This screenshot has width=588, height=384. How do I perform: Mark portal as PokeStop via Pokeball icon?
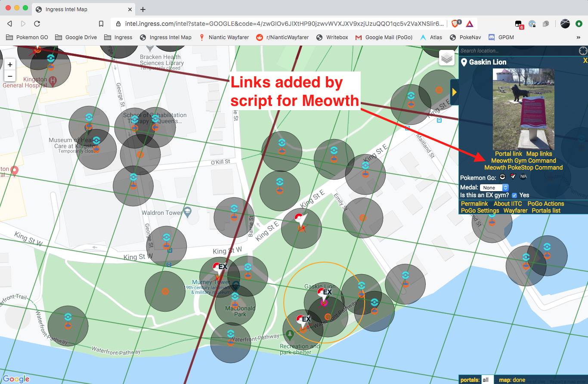coord(502,177)
